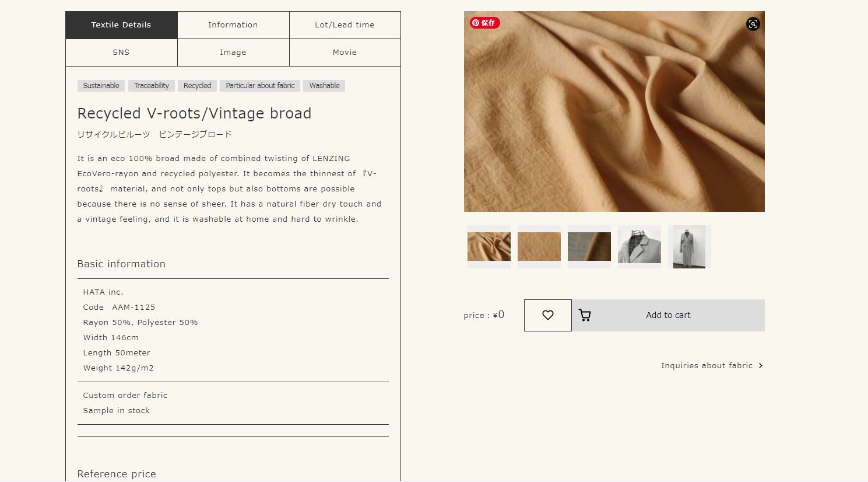Switch to the Information tab
Viewport: 868px width, 482px height.
point(233,25)
